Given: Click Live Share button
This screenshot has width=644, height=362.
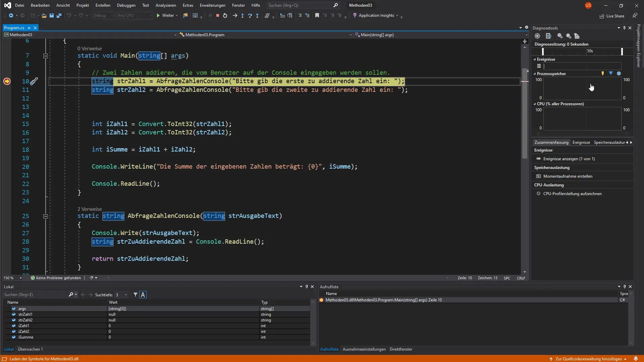Looking at the screenshot, I should (x=612, y=16).
